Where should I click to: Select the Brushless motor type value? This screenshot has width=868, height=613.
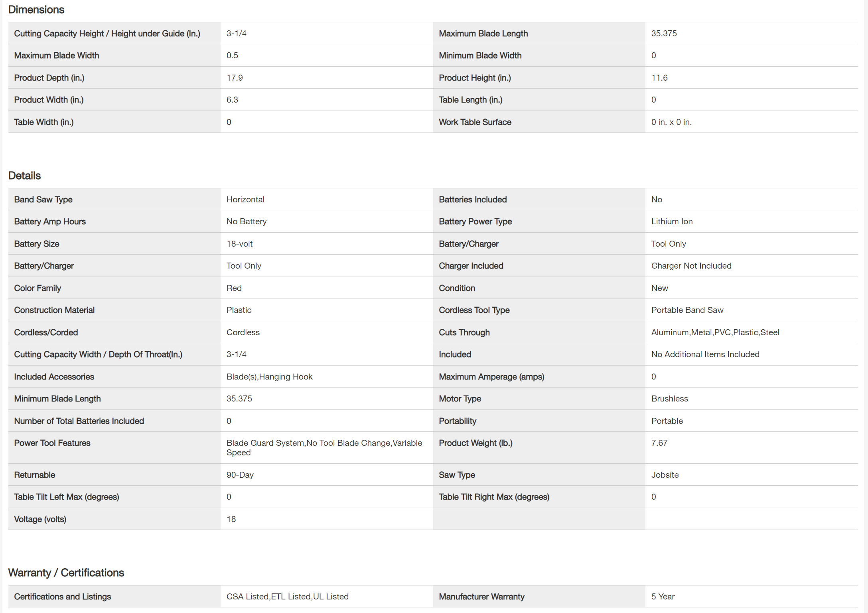(670, 399)
